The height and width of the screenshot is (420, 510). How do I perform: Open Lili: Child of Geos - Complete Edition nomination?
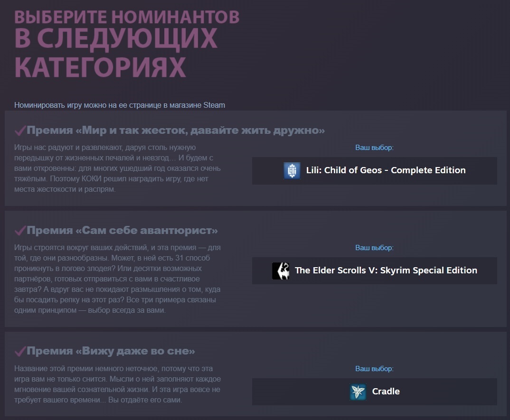374,171
